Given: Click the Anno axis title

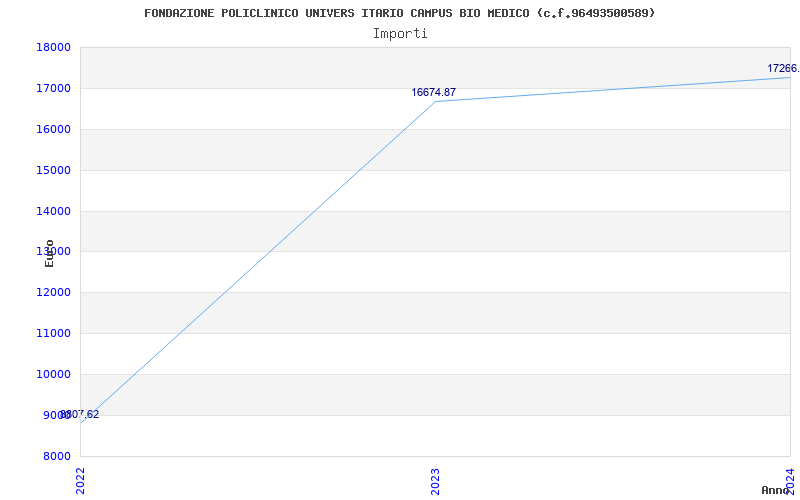Looking at the screenshot, I should point(776,490).
